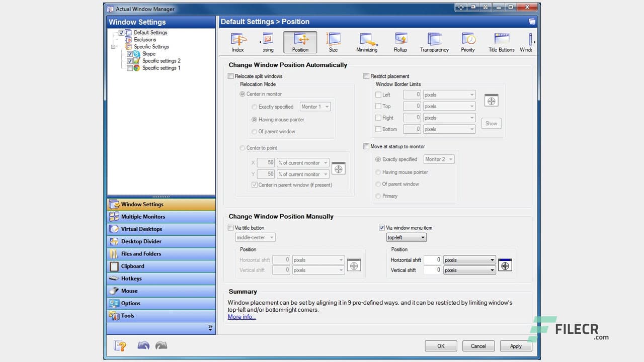
Task: Open the top-left alignment dropdown
Action: tap(406, 237)
